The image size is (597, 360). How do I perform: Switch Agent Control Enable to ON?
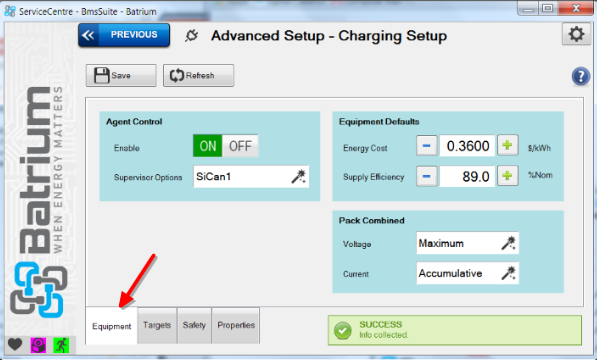[208, 146]
